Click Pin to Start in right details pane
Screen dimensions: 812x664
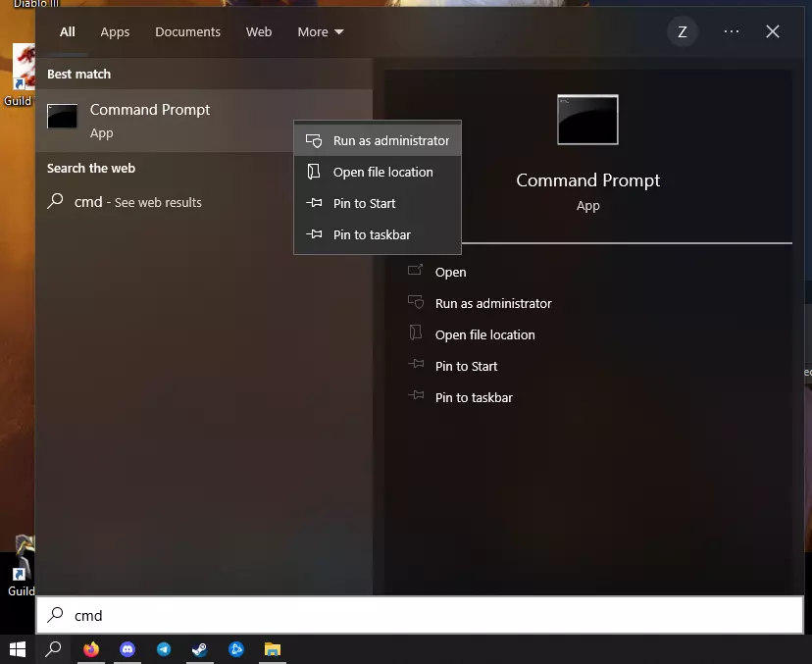(x=466, y=366)
